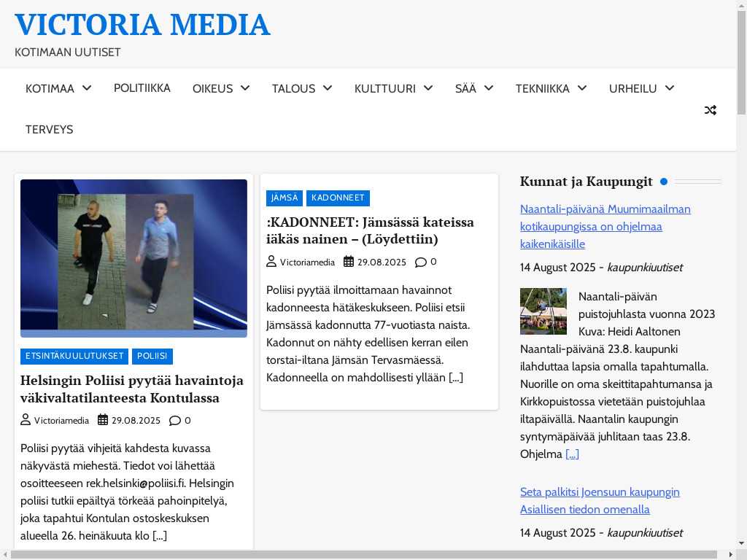The width and height of the screenshot is (747, 560).
Task: Click the VICTORIA MEDIA site title
Action: pos(142,25)
